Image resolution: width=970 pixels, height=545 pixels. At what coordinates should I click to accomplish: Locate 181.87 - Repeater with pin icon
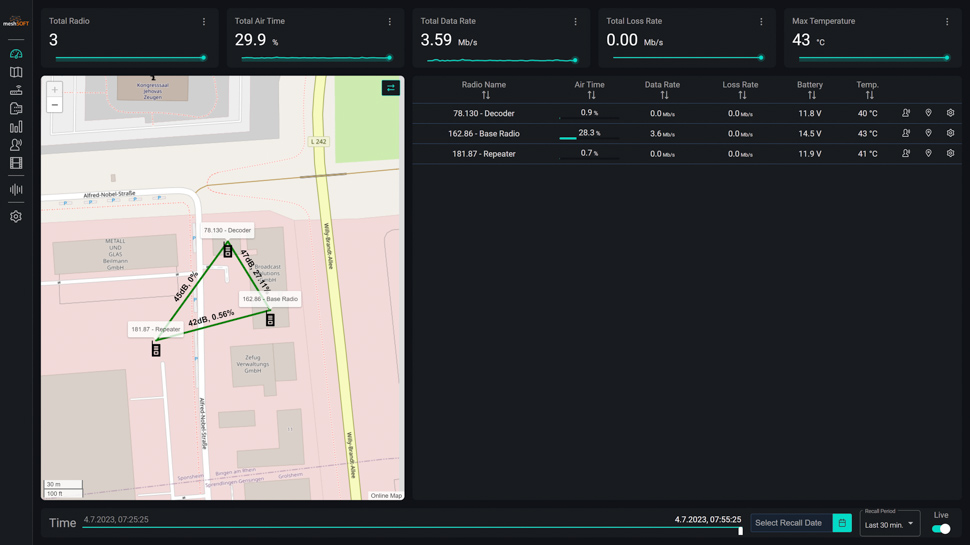point(928,153)
